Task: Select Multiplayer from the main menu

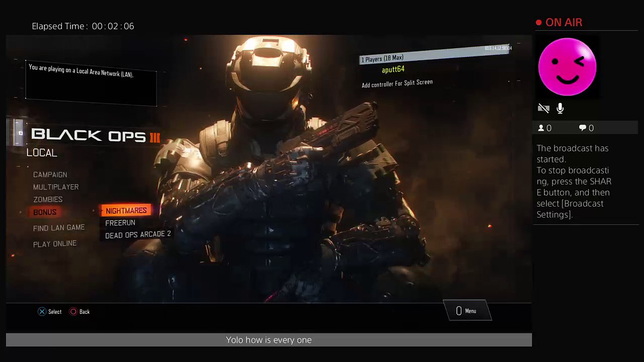Action: click(x=56, y=187)
